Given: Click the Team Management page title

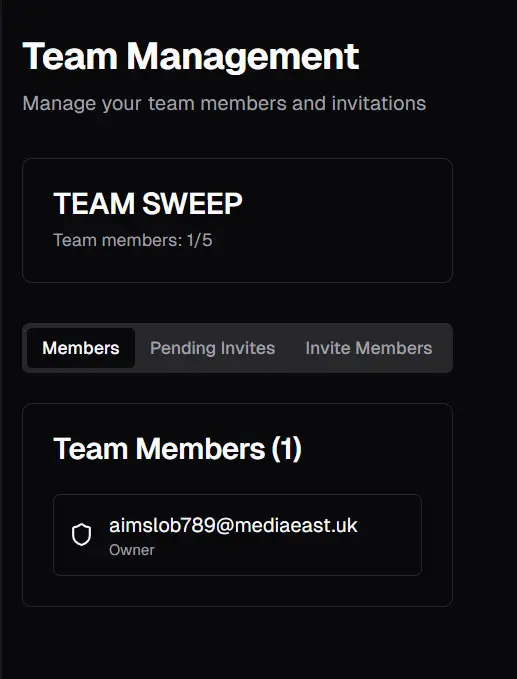Looking at the screenshot, I should pos(191,56).
